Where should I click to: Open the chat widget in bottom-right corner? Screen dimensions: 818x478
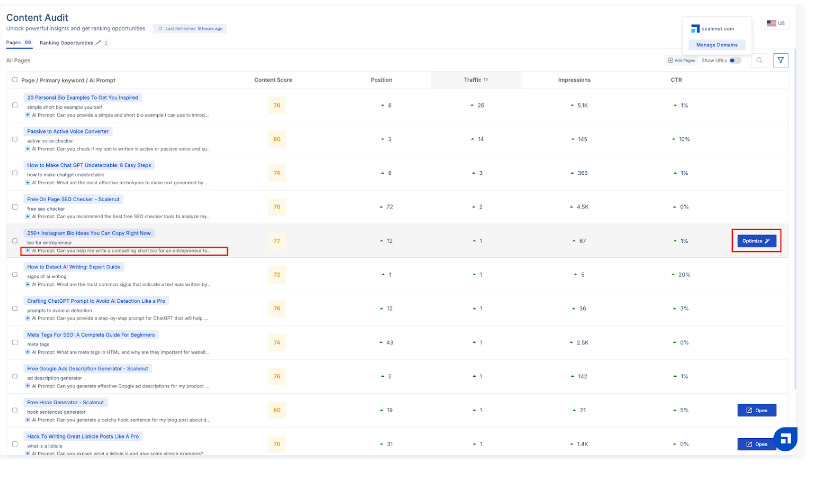pyautogui.click(x=785, y=440)
